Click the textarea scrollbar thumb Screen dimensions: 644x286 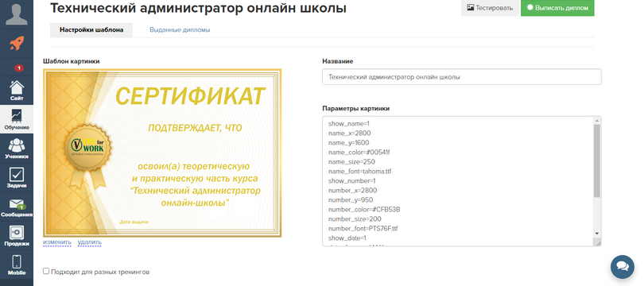point(598,160)
